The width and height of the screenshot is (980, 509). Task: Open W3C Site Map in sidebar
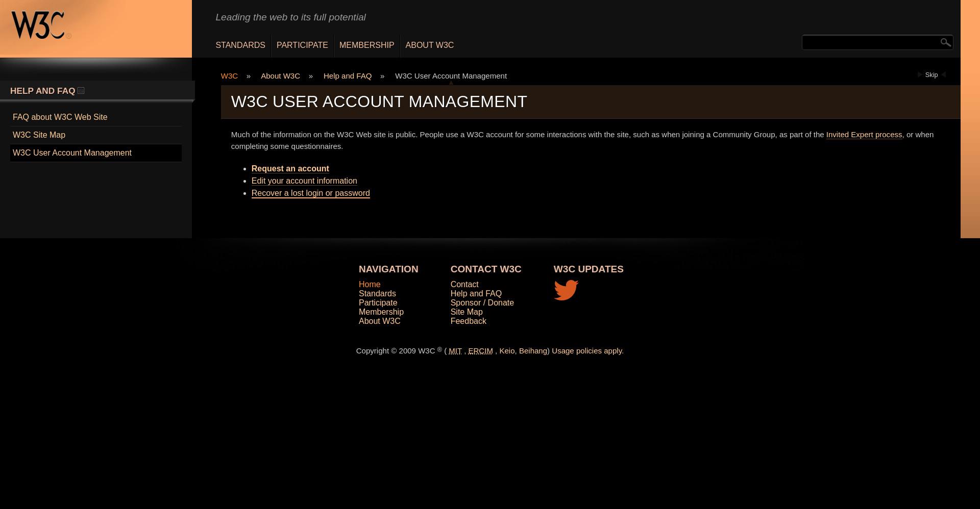(x=39, y=135)
